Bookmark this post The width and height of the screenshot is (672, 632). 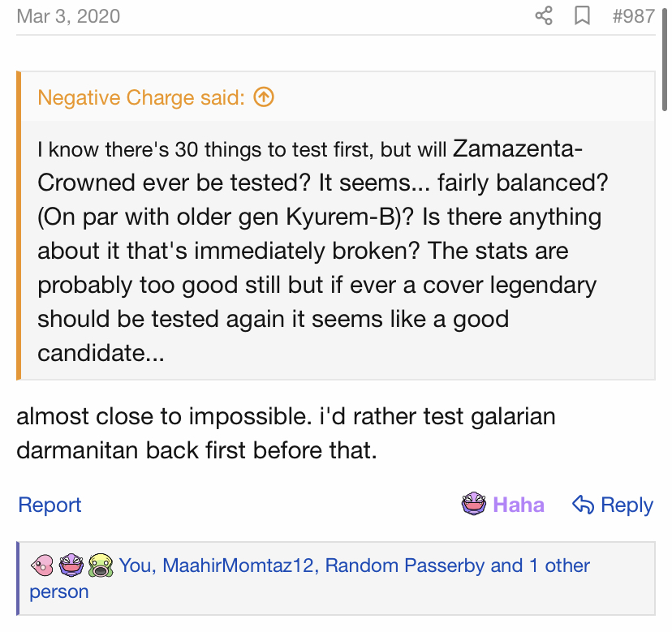(x=582, y=15)
